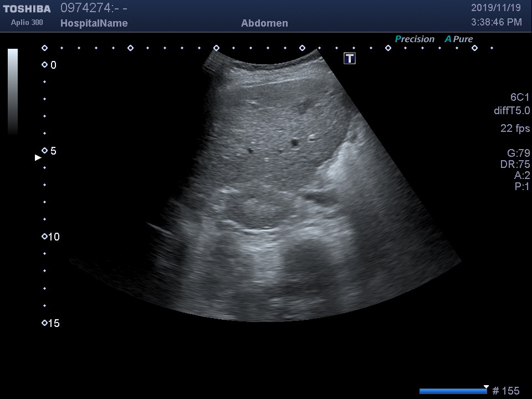This screenshot has height=399, width=532.
Task: Click the blue cine frame progress bar
Action: (x=453, y=391)
